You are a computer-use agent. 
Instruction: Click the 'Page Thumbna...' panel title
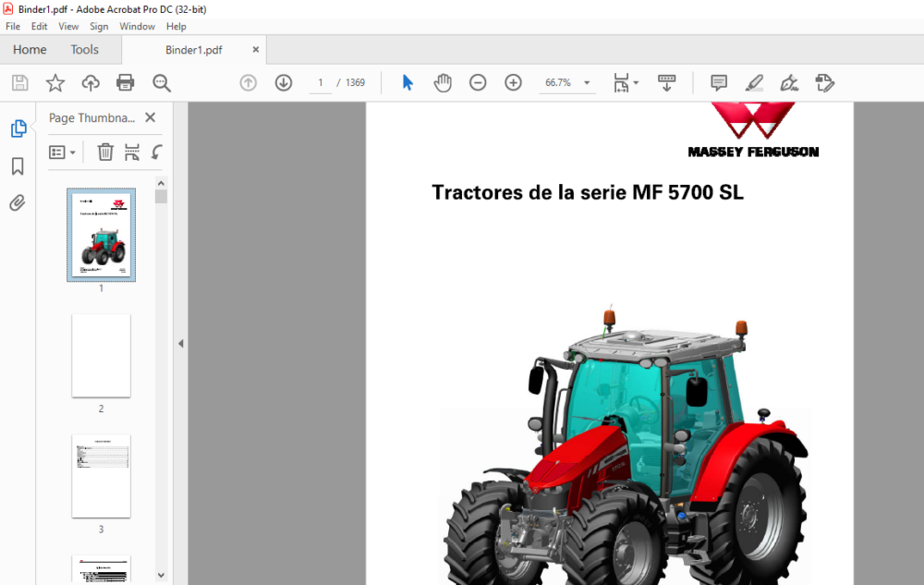(91, 117)
